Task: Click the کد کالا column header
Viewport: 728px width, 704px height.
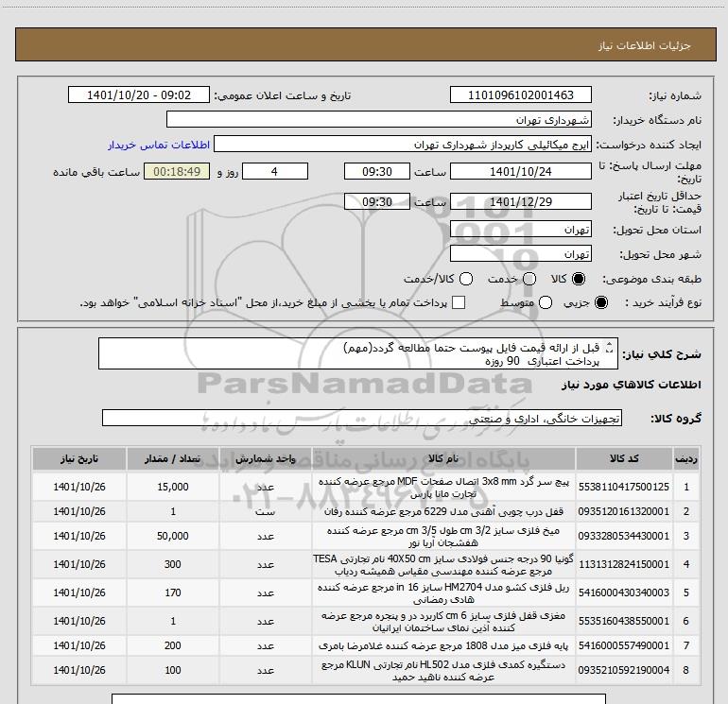Action: pos(624,458)
